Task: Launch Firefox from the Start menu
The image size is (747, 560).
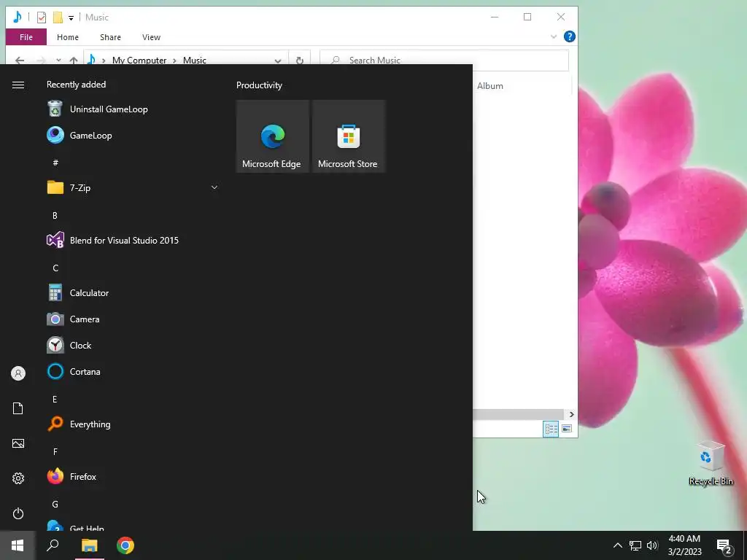Action: (x=133, y=477)
